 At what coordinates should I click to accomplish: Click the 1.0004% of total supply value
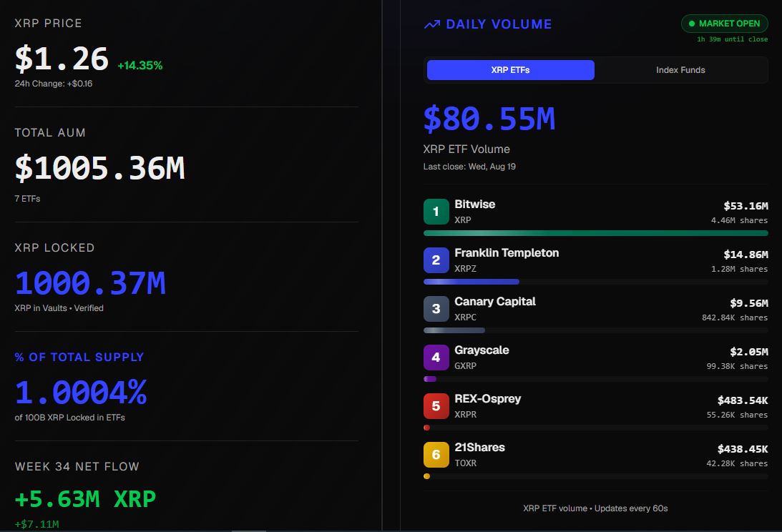tap(81, 393)
